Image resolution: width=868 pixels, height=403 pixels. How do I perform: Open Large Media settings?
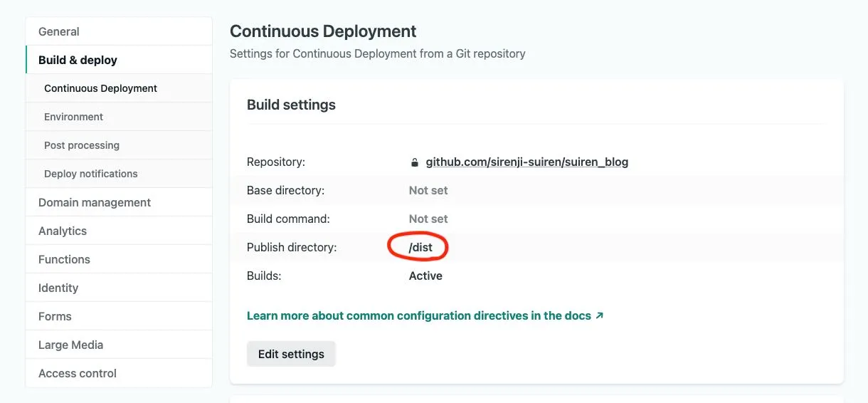pyautogui.click(x=70, y=345)
